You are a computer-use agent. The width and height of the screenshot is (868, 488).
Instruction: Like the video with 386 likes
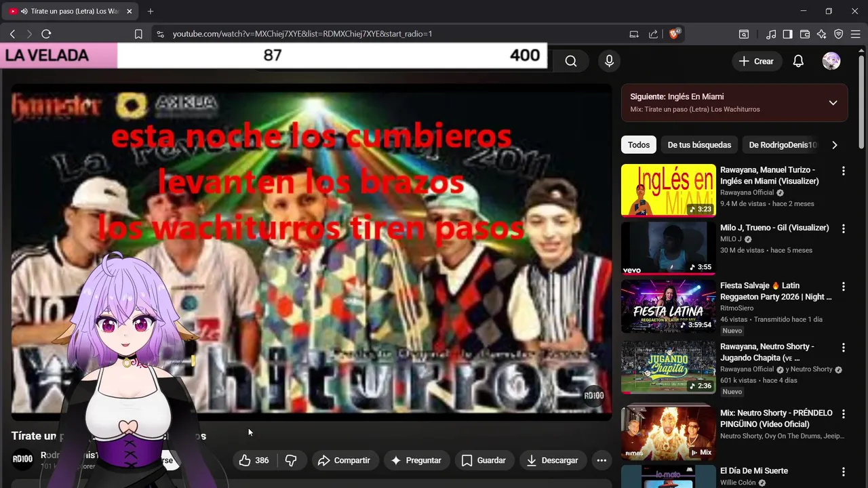(254, 460)
